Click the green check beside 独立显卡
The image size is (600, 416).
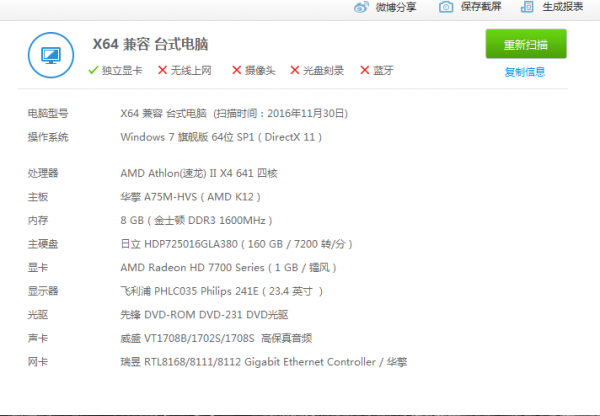93,70
